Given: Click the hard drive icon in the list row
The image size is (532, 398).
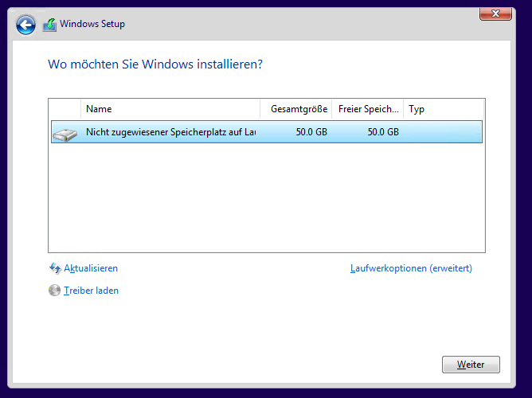Looking at the screenshot, I should (65, 132).
